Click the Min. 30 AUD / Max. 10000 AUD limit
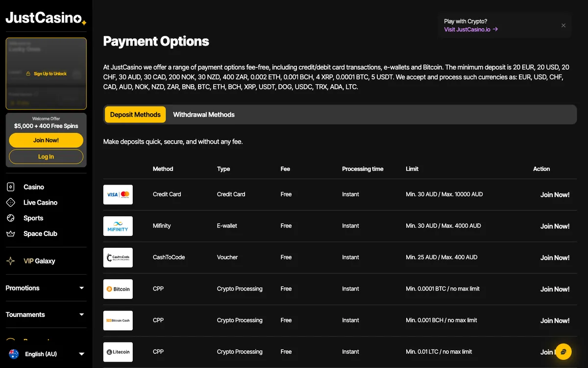The height and width of the screenshot is (368, 588). click(444, 194)
